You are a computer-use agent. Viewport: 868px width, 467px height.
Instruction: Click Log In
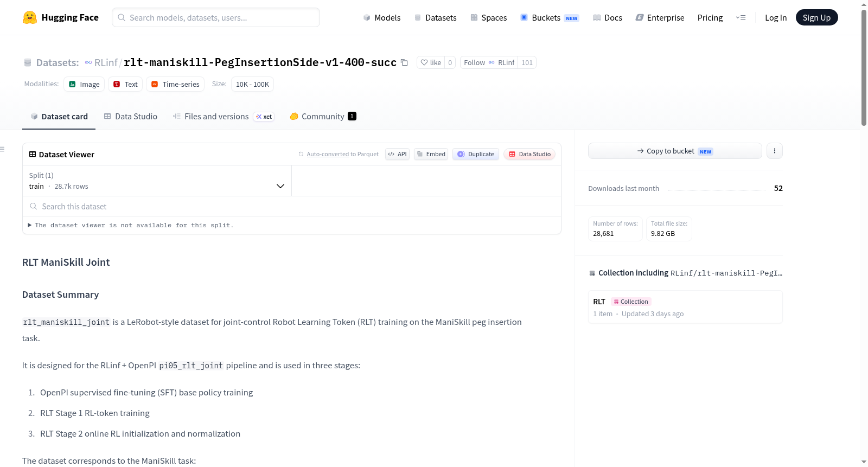click(x=776, y=17)
